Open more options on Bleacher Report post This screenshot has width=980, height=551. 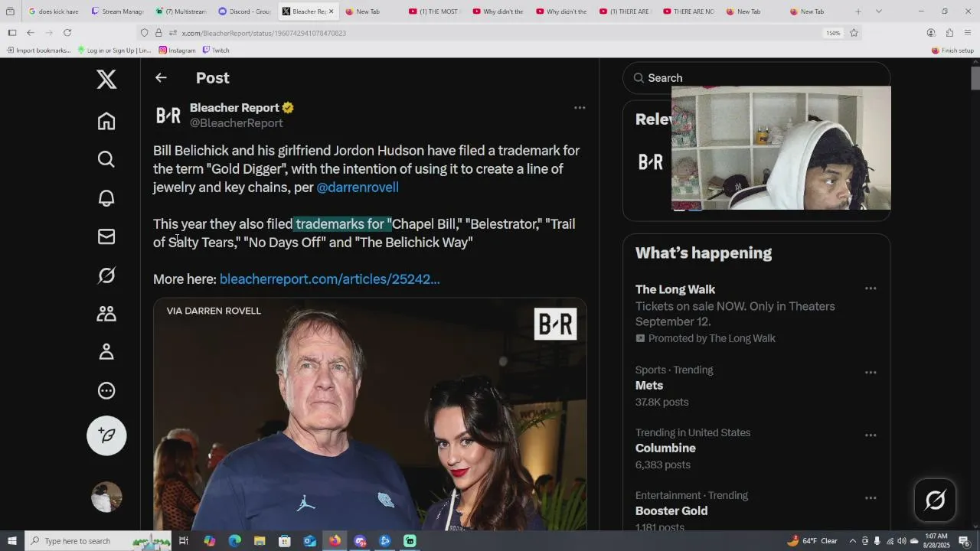(580, 108)
